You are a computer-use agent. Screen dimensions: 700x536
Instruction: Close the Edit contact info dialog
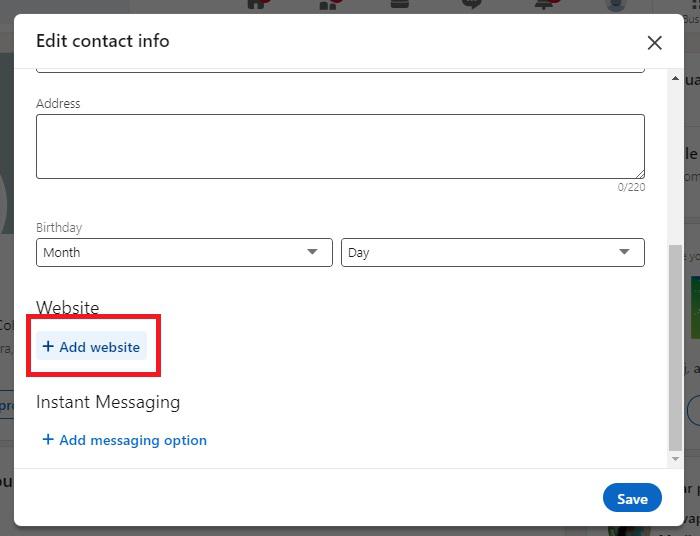click(x=654, y=42)
